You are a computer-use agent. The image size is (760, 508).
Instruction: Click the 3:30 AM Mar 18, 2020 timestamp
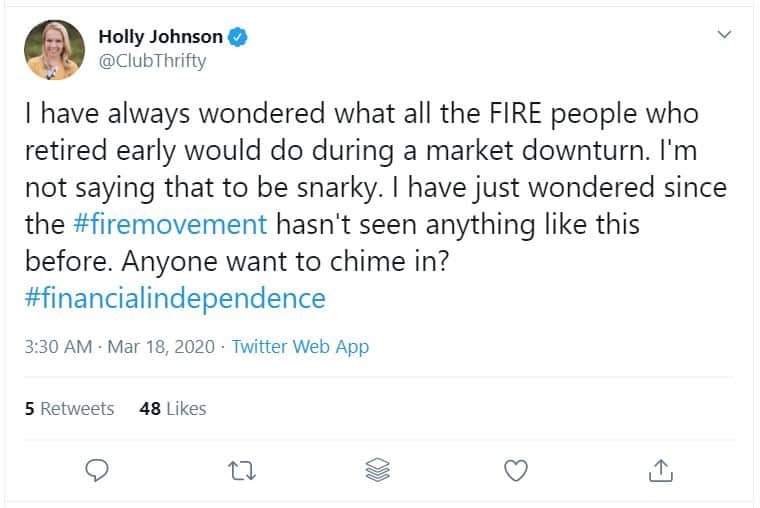tap(119, 347)
